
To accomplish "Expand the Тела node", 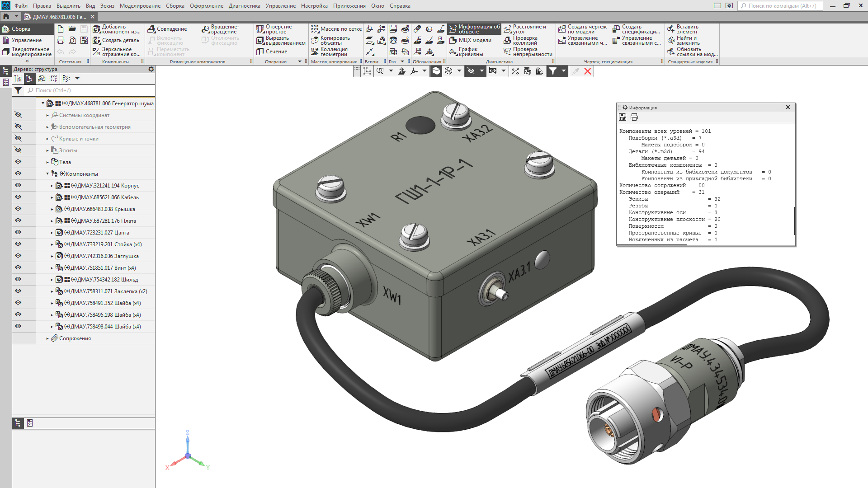I will (47, 162).
